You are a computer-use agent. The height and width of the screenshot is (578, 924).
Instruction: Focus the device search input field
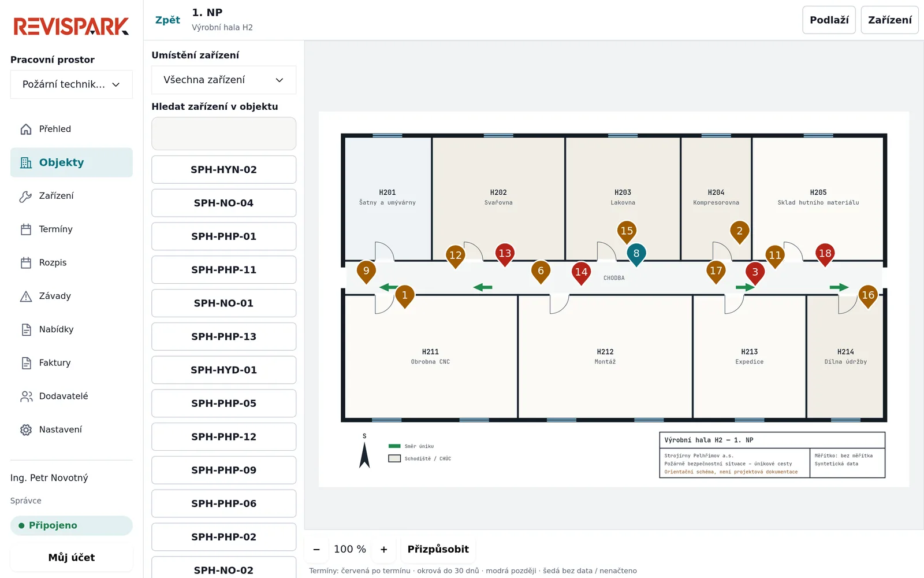click(x=224, y=134)
